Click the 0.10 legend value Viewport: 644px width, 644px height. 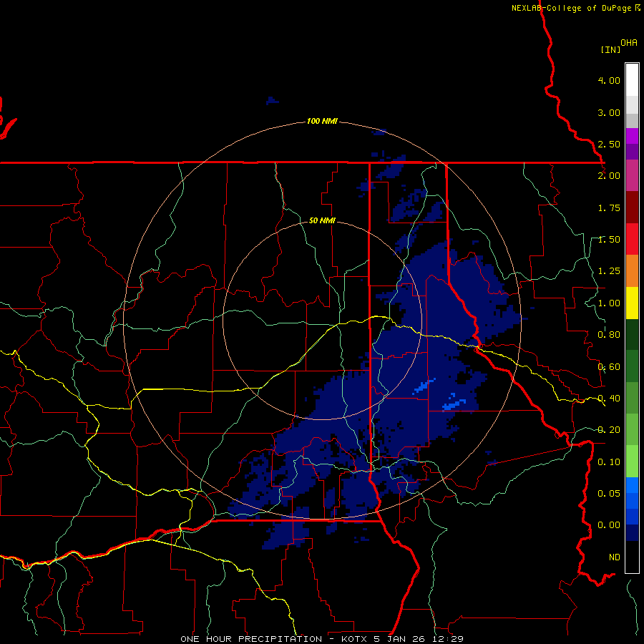[x=609, y=462]
